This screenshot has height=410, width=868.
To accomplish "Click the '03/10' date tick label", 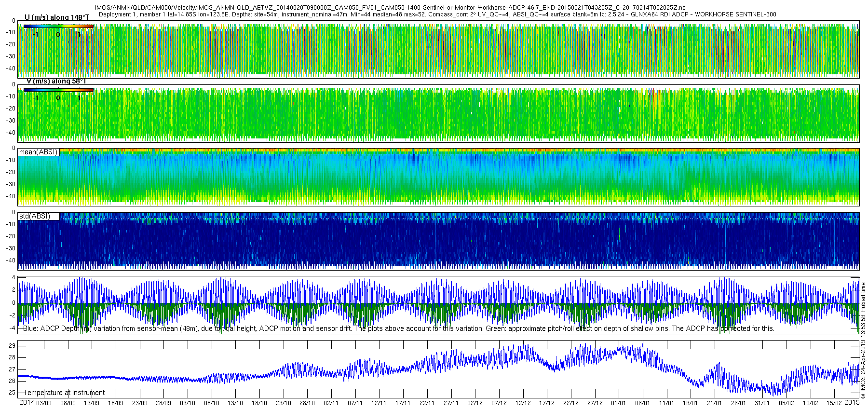I will click(188, 403).
